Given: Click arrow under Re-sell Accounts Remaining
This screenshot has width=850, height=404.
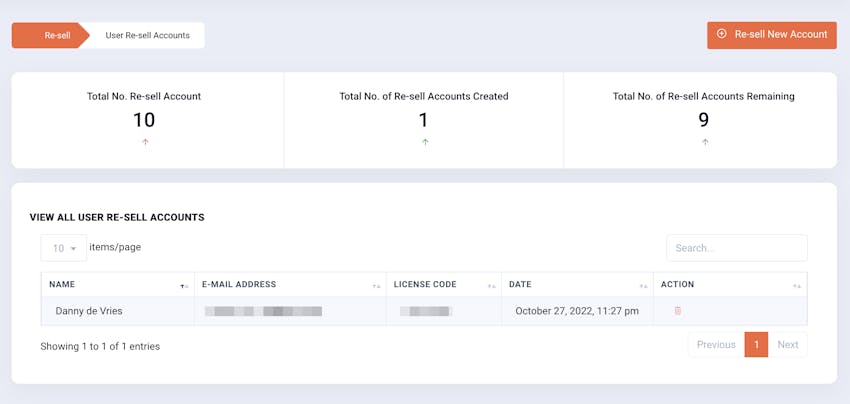Looking at the screenshot, I should pos(704,142).
